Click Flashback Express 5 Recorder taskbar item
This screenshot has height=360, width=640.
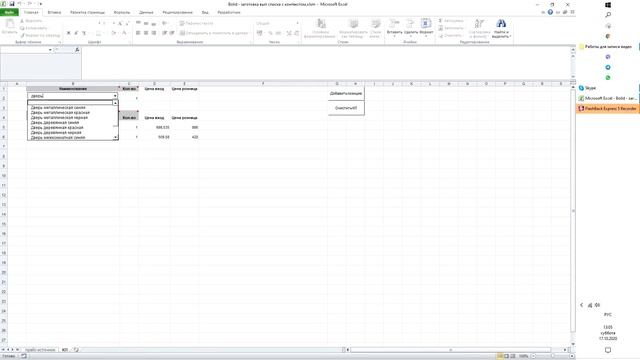point(608,109)
